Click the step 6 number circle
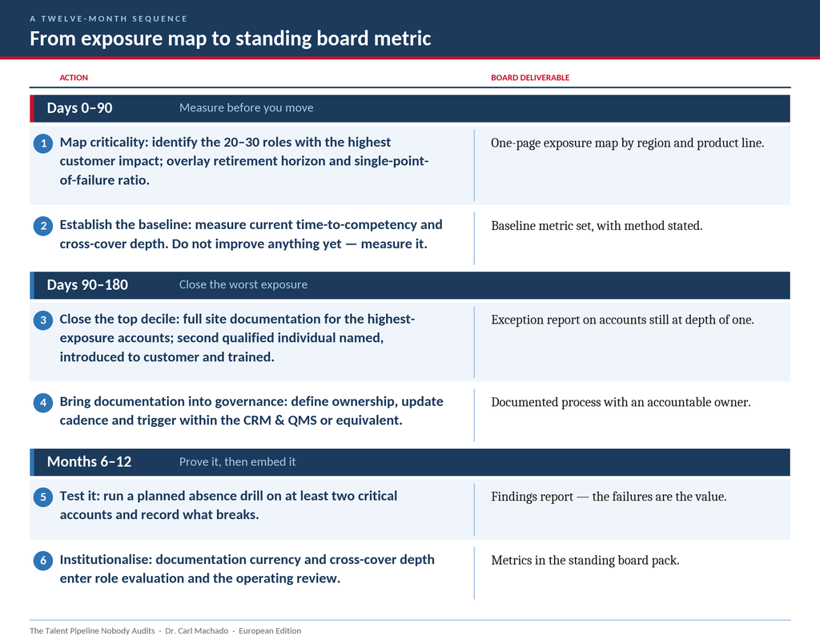Screen dimensions: 820x644 (x=43, y=561)
